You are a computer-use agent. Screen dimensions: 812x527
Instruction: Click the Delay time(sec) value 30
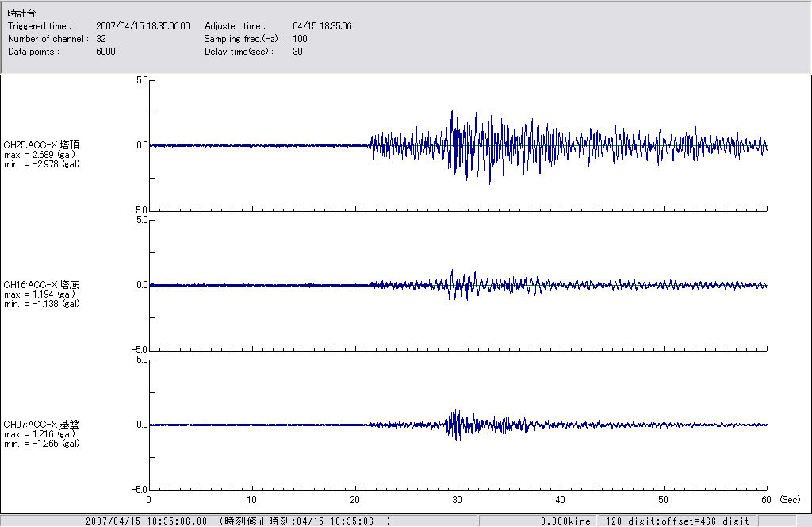click(x=297, y=52)
